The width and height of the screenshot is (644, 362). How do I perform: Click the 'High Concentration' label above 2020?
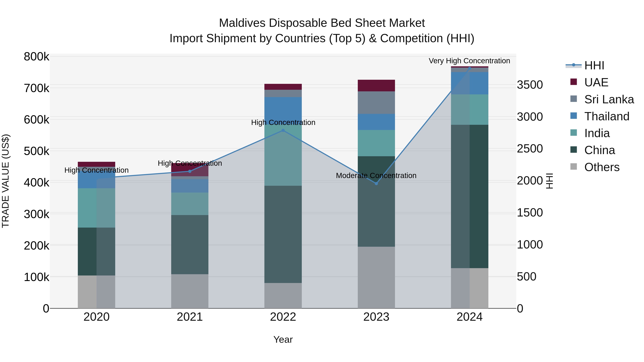coord(96,170)
